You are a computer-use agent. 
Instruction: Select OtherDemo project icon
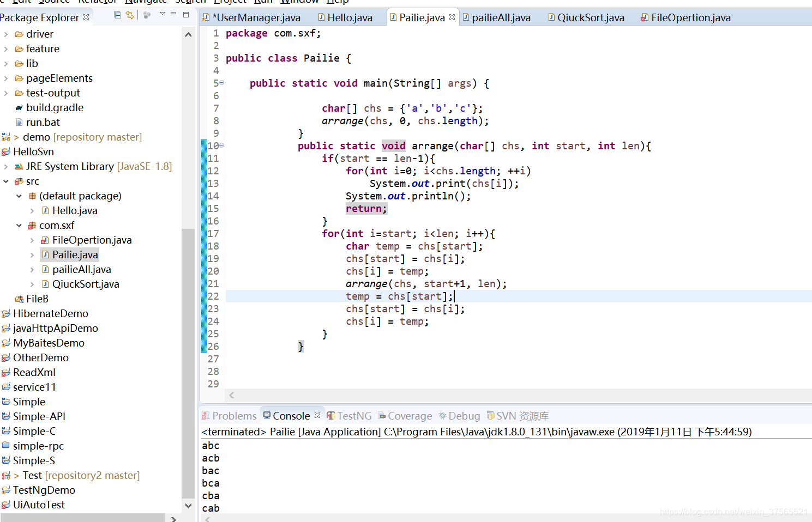pyautogui.click(x=6, y=358)
